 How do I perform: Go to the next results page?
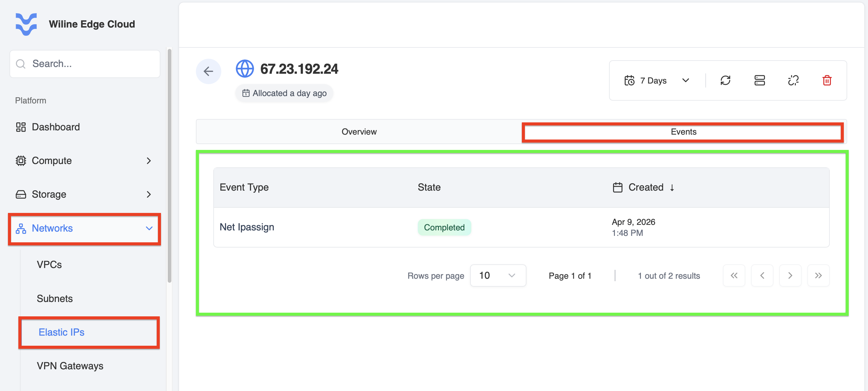click(790, 275)
